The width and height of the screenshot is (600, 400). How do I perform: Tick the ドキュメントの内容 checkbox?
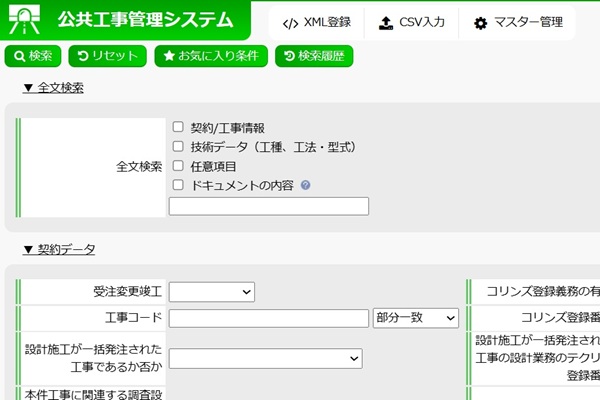point(177,185)
